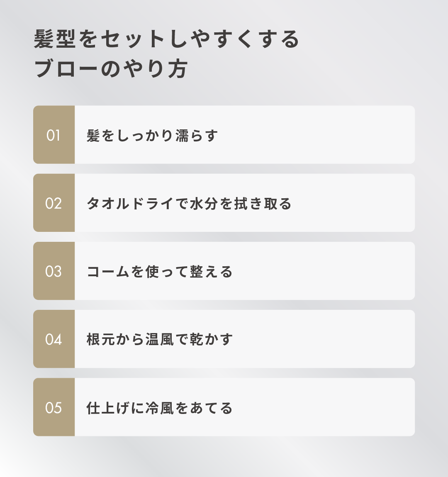This screenshot has height=477, width=448.
Task: Click the word コーム in step 03
Action: (x=108, y=272)
